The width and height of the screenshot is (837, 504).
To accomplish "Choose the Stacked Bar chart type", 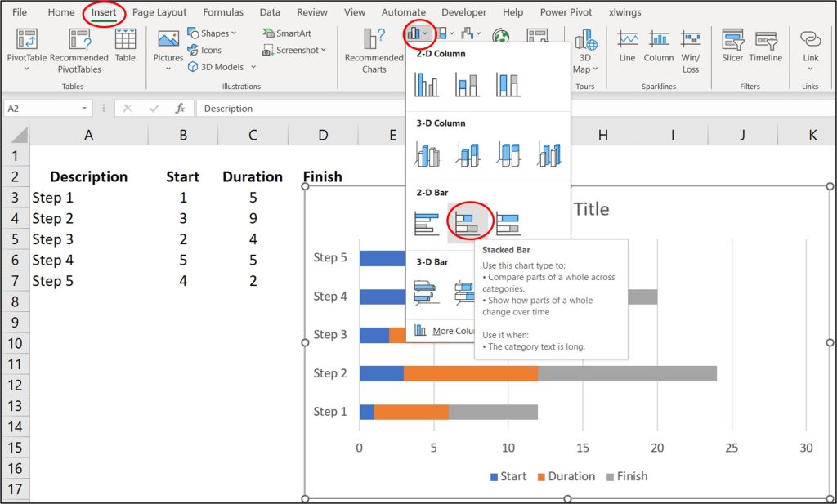I will pos(468,221).
